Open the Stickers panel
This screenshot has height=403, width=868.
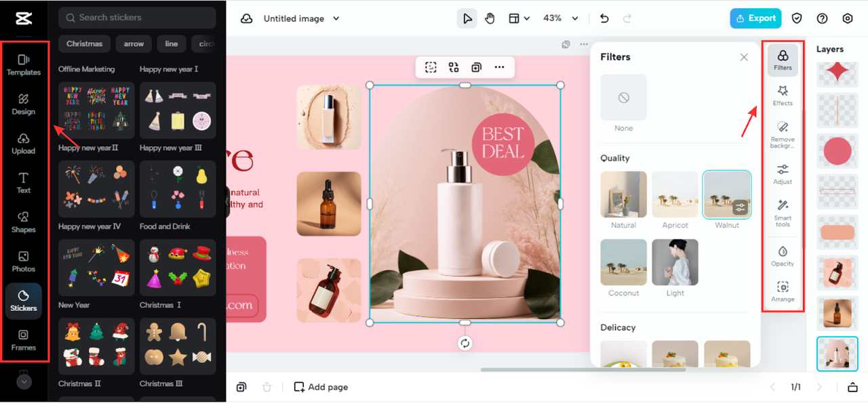[x=24, y=301]
